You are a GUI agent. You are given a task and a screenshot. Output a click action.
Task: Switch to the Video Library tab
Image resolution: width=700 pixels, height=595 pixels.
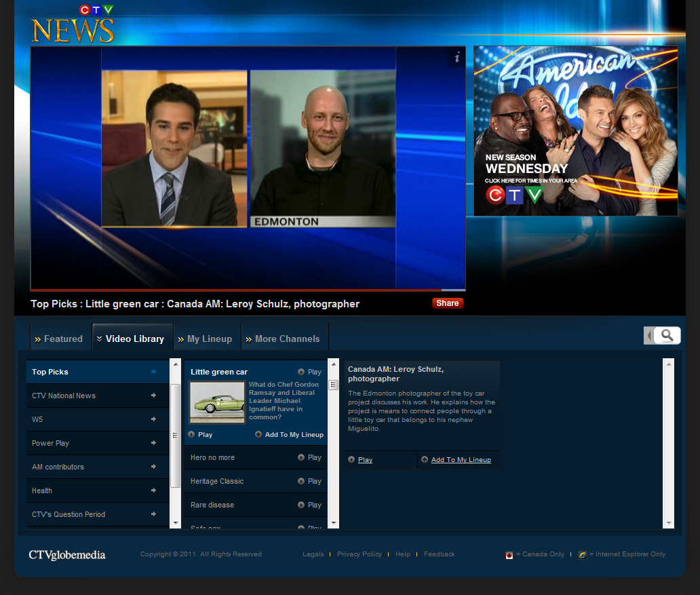[132, 339]
